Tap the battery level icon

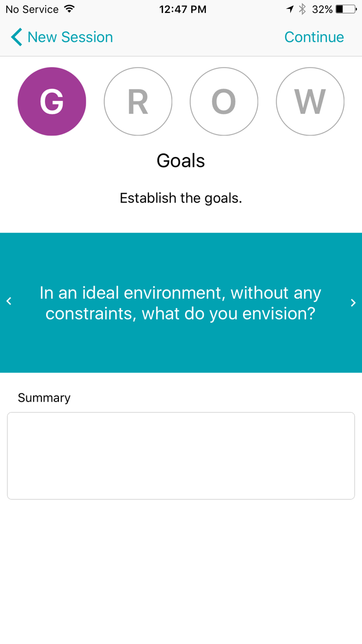click(x=345, y=9)
